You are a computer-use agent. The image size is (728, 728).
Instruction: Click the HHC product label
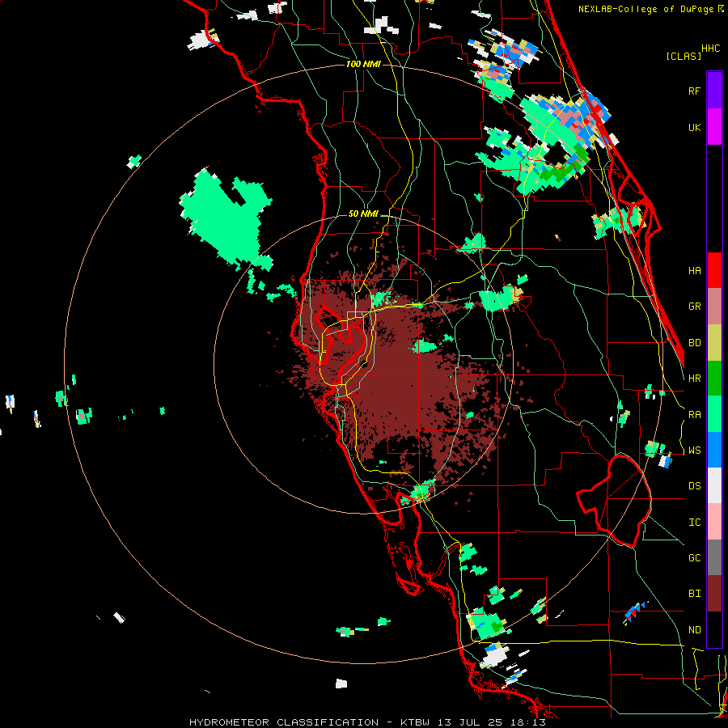(x=711, y=49)
